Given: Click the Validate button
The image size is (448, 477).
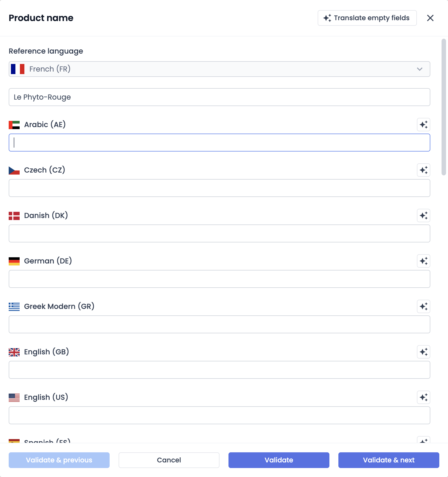Looking at the screenshot, I should [278, 460].
